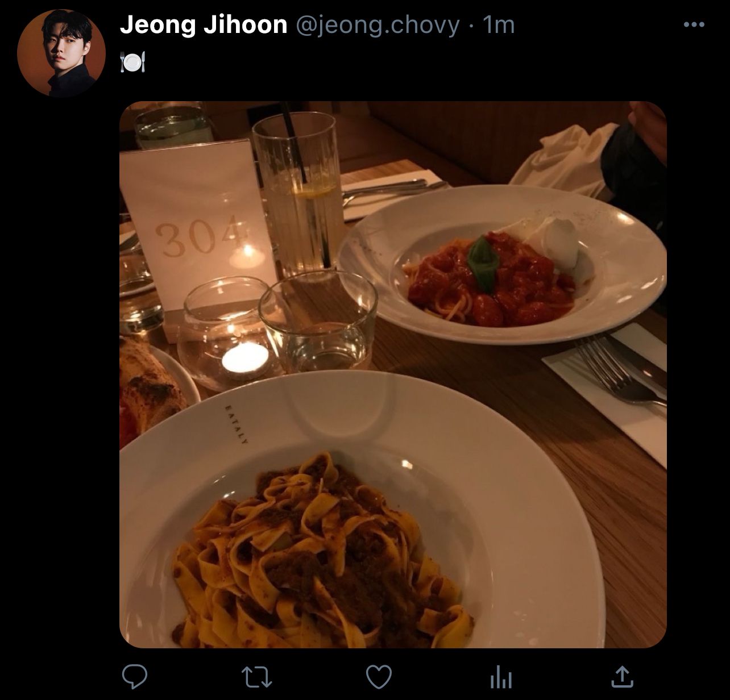The height and width of the screenshot is (700, 730).
Task: Visit the Jeong Jihoon display name
Action: click(204, 25)
